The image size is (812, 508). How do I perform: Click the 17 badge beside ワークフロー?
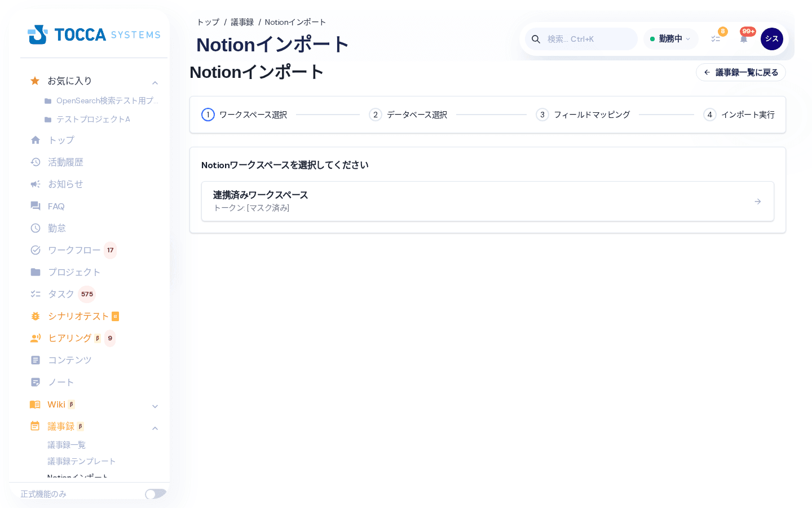click(x=111, y=250)
